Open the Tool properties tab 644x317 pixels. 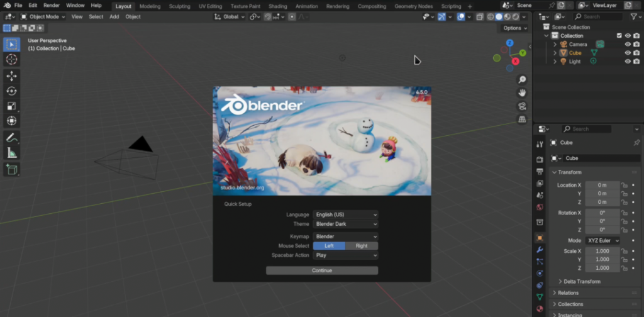[540, 144]
